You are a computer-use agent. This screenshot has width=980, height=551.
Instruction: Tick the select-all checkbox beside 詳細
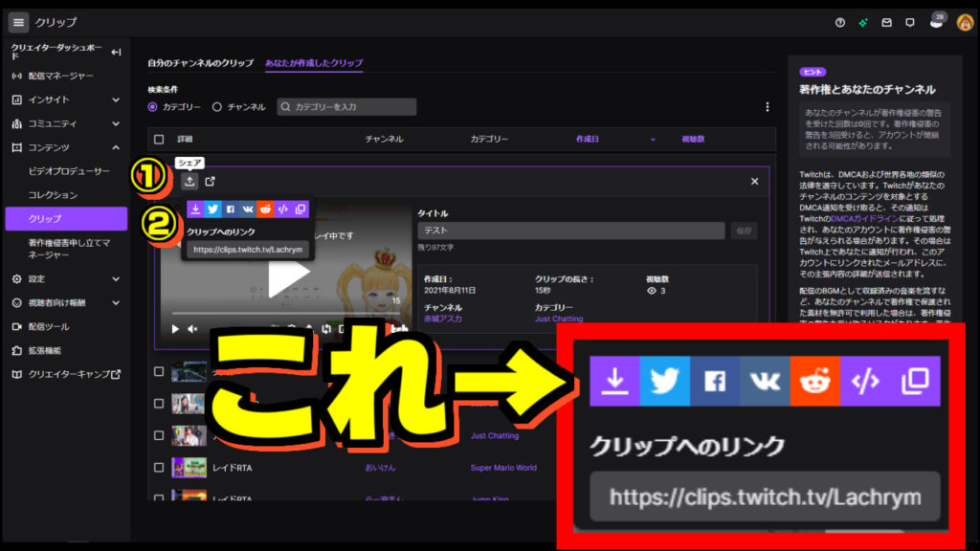[159, 140]
